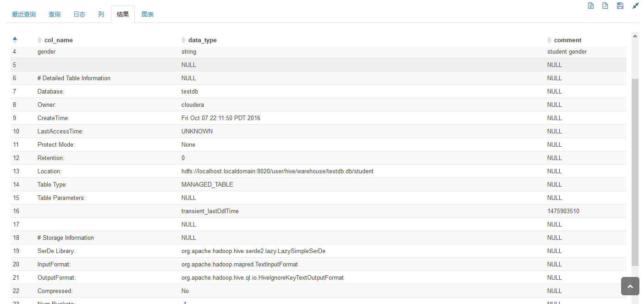
Task: Click the scroll-to-top arrow button
Action: [630, 286]
